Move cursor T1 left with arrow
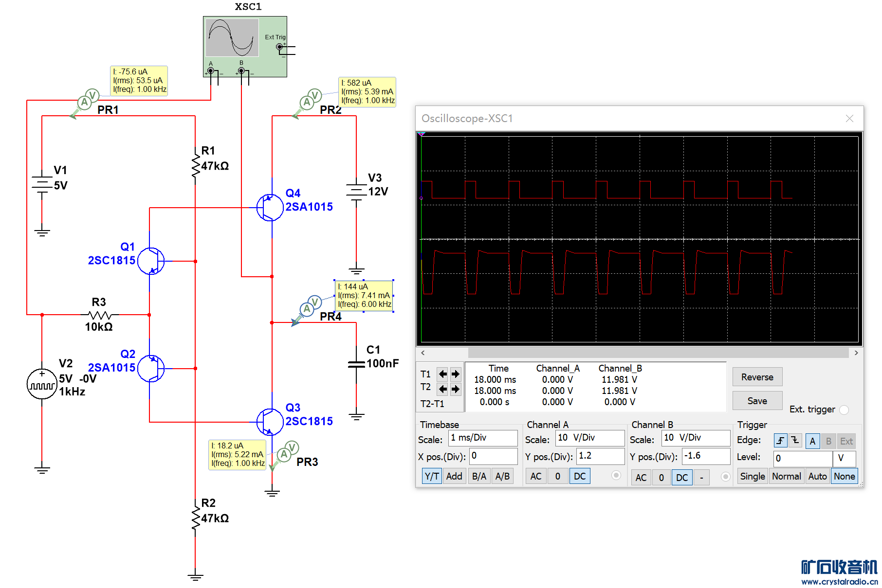This screenshot has height=588, width=882. click(442, 374)
